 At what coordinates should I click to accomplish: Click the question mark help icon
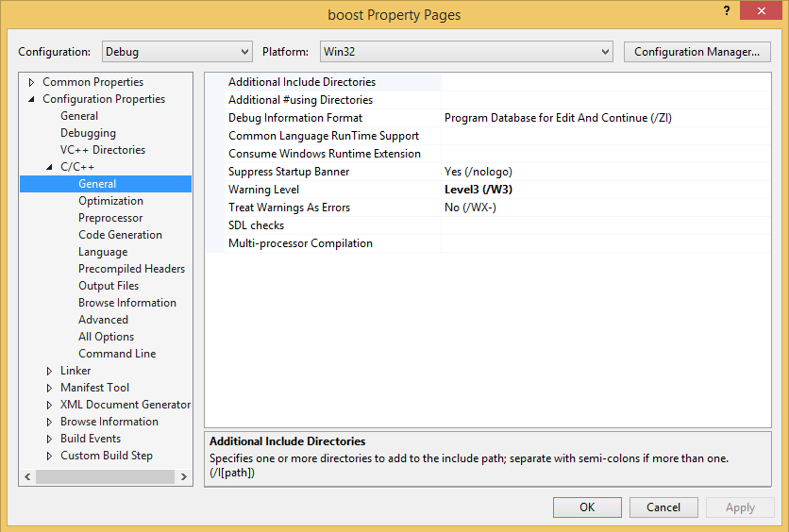(x=726, y=10)
